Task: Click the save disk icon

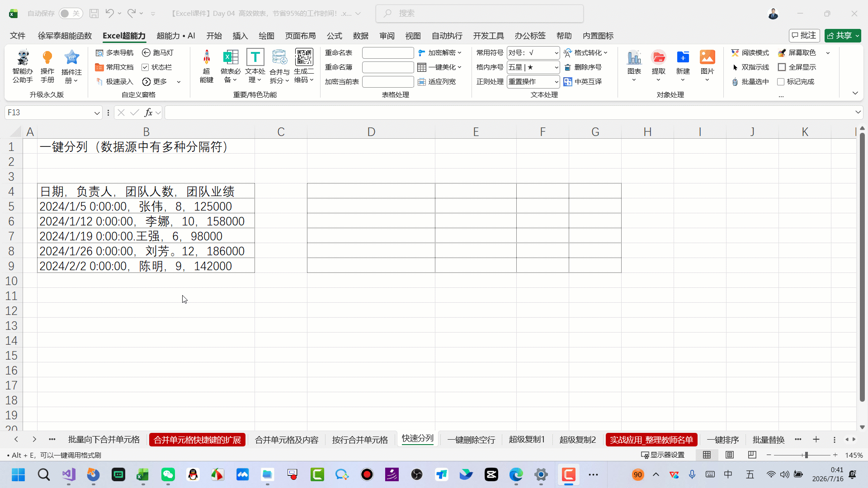Action: pos(94,14)
